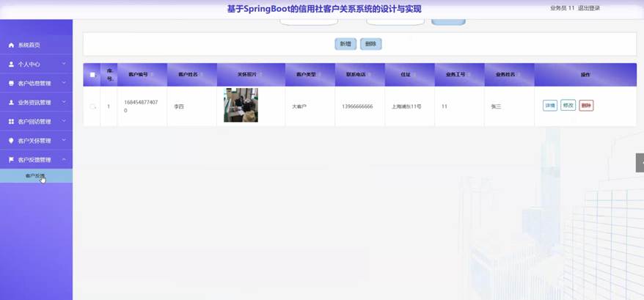Click the page title 基于SpringBoot的信用社客户关系系统
Image resolution: width=644 pixels, height=300 pixels.
point(324,9)
